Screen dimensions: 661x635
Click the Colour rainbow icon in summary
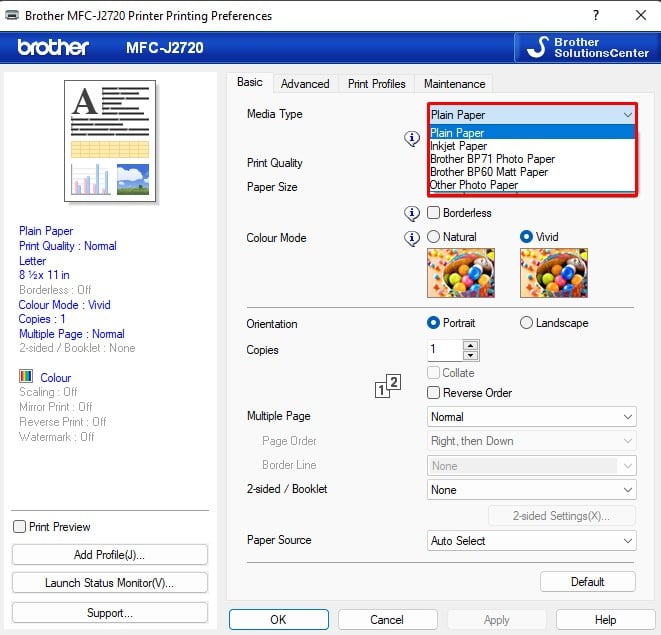[x=26, y=376]
